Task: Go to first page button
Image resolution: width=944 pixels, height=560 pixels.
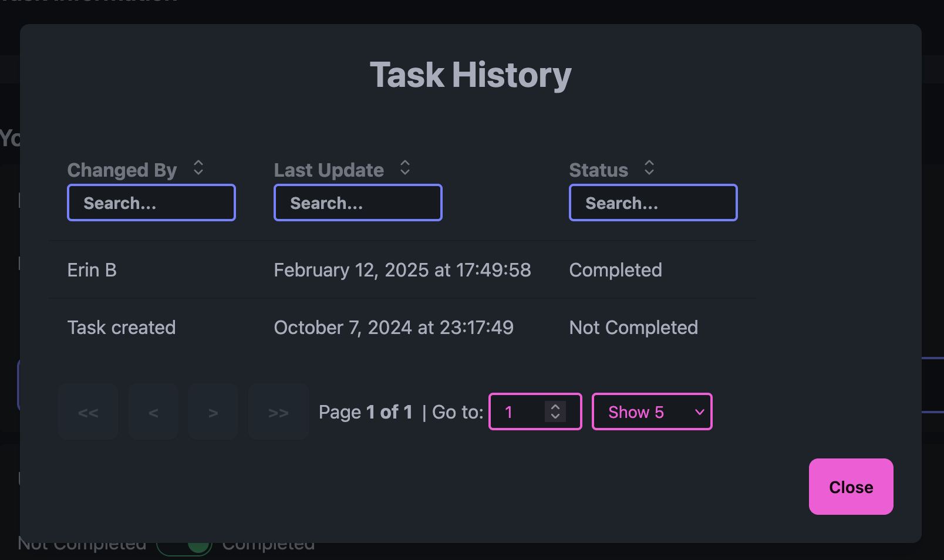Action: (x=88, y=412)
